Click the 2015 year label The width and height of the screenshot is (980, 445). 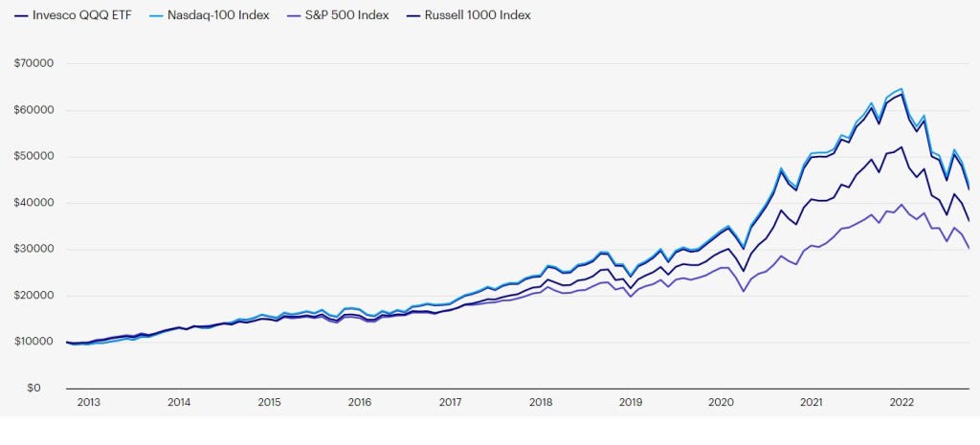269,402
